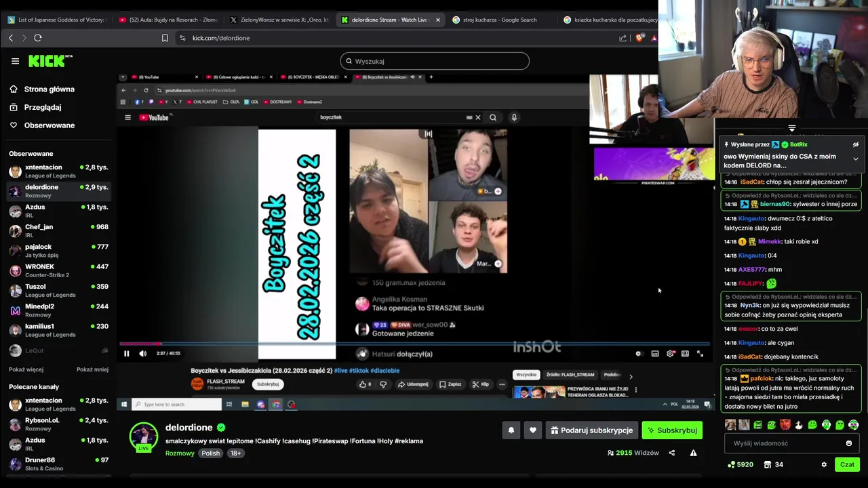
Task: Share the delordione stream
Action: pos(672,453)
